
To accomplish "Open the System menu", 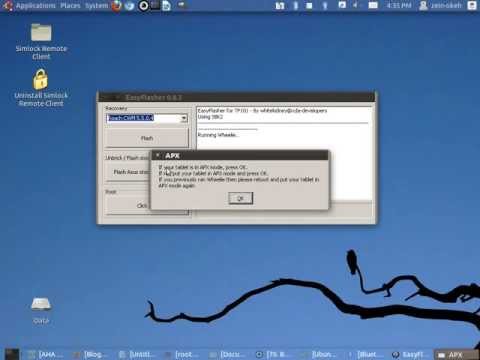I will (x=97, y=6).
